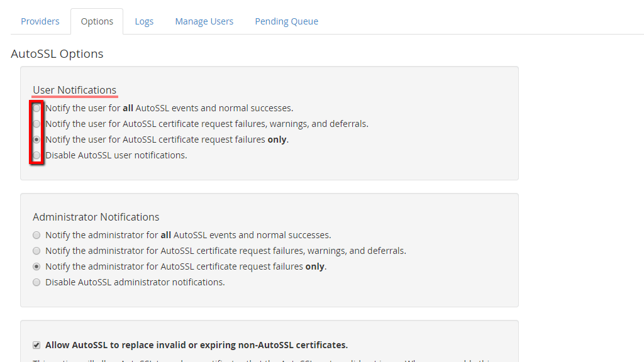The image size is (644, 362).
Task: Uncheck allow AutoSSL to replace non-AutoSSL certificates
Action: coord(36,344)
